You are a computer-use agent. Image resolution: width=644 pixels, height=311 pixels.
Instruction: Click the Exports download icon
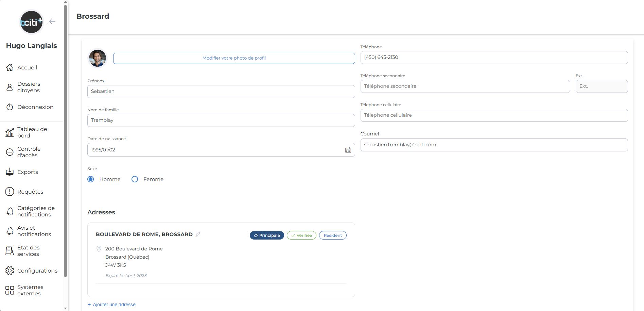(10, 172)
